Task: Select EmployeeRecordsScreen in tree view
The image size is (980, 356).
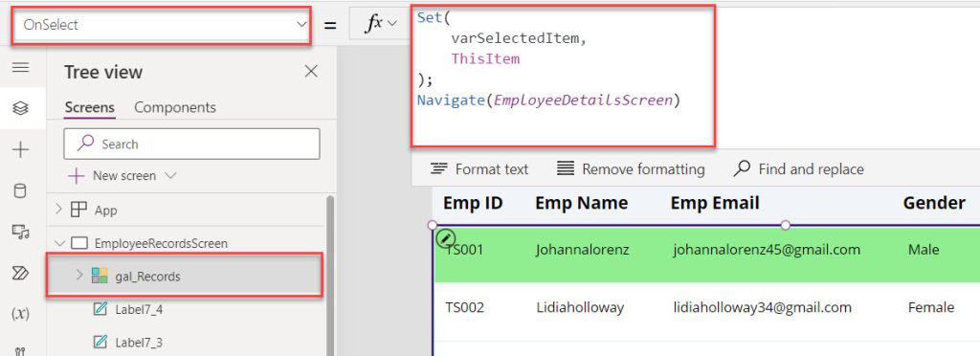Action: pos(161,244)
